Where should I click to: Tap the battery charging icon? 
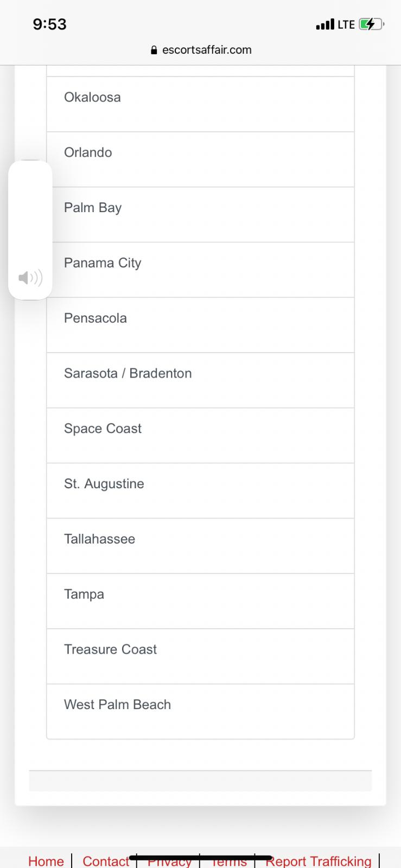(371, 24)
